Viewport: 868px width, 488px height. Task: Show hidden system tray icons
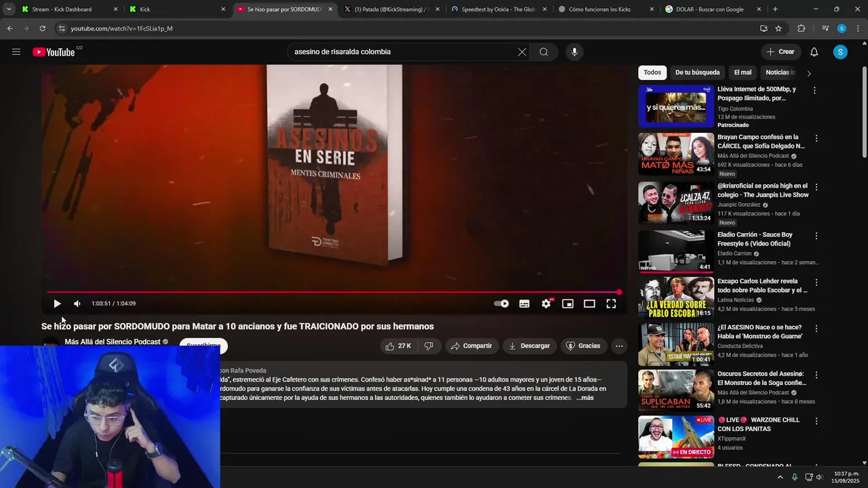coord(780,477)
